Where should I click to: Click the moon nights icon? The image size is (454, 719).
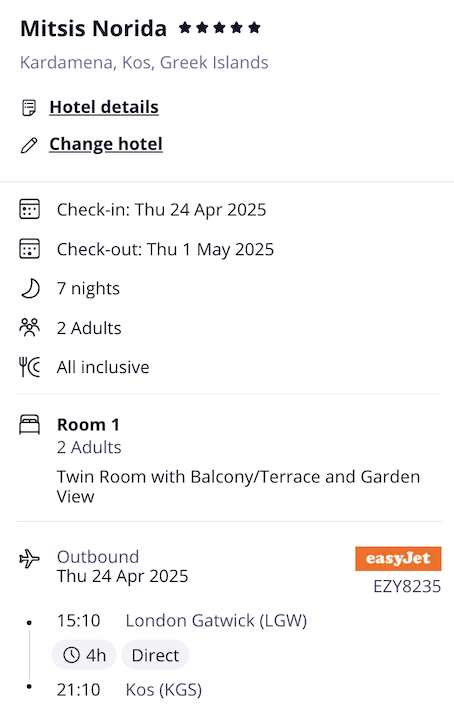(30, 289)
